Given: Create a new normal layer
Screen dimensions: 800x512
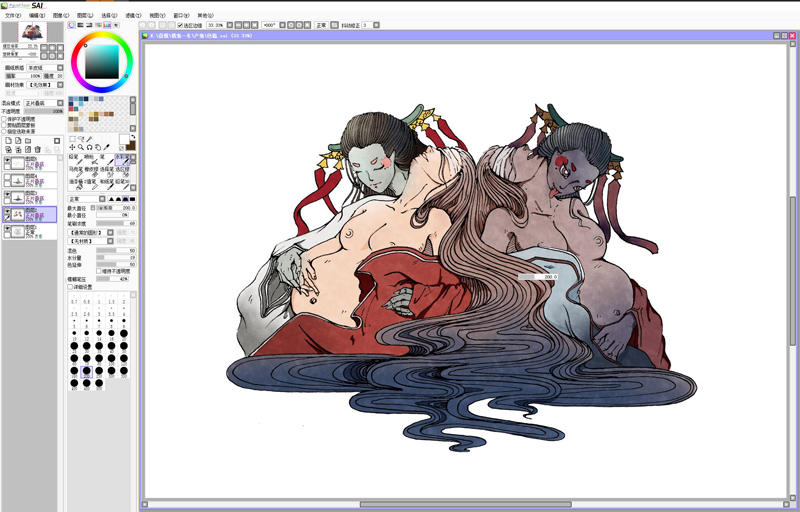Looking at the screenshot, I should click(x=8, y=141).
